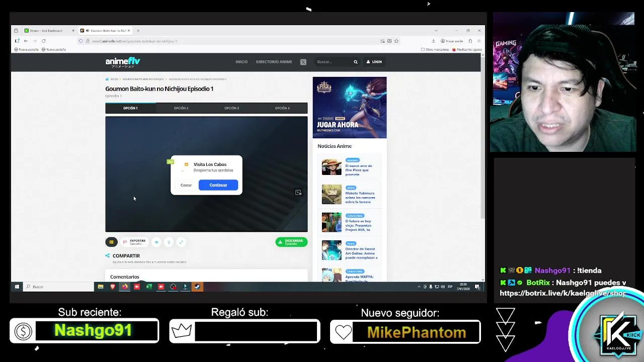The image size is (644, 362).
Task: Open the Sword Art Online director news link
Action: [361, 253]
